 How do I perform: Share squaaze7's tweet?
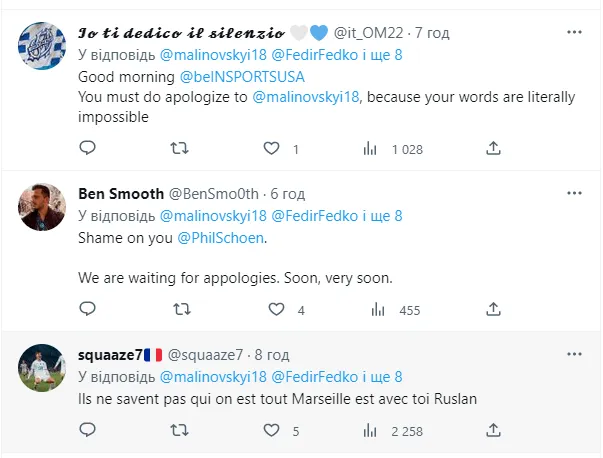(x=493, y=431)
